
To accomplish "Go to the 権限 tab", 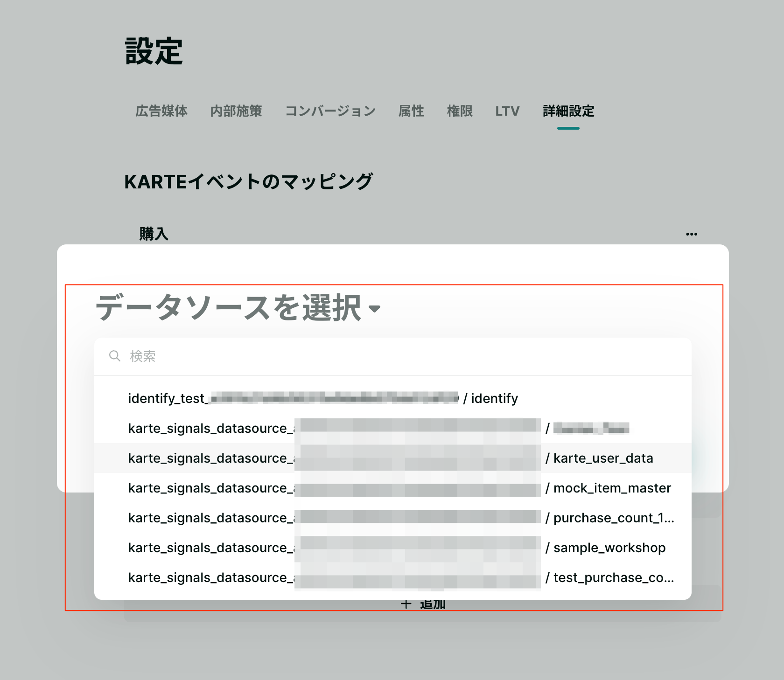I will [460, 111].
